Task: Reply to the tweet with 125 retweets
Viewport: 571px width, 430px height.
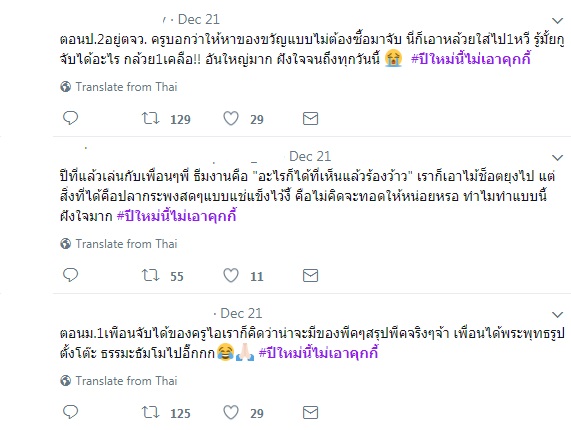Action: click(x=70, y=412)
